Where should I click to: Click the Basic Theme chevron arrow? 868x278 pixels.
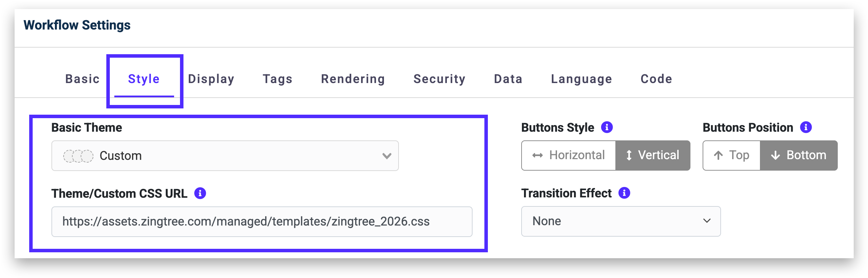coord(387,156)
